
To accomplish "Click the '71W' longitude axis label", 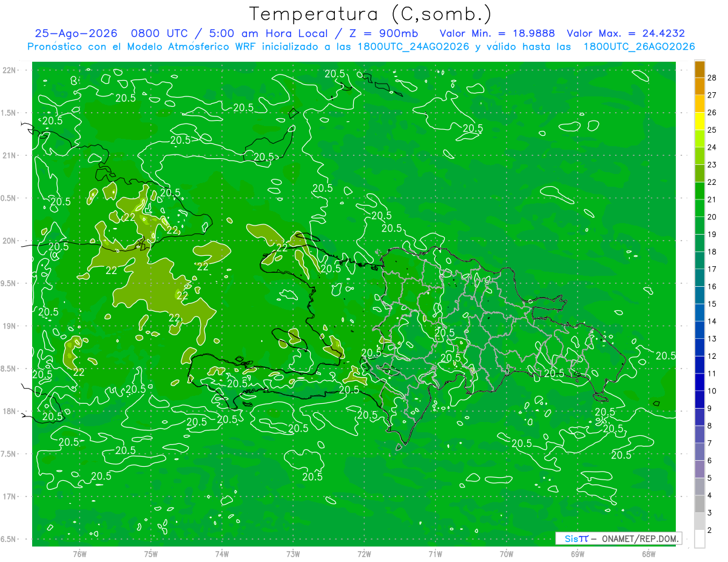I will coord(435,554).
